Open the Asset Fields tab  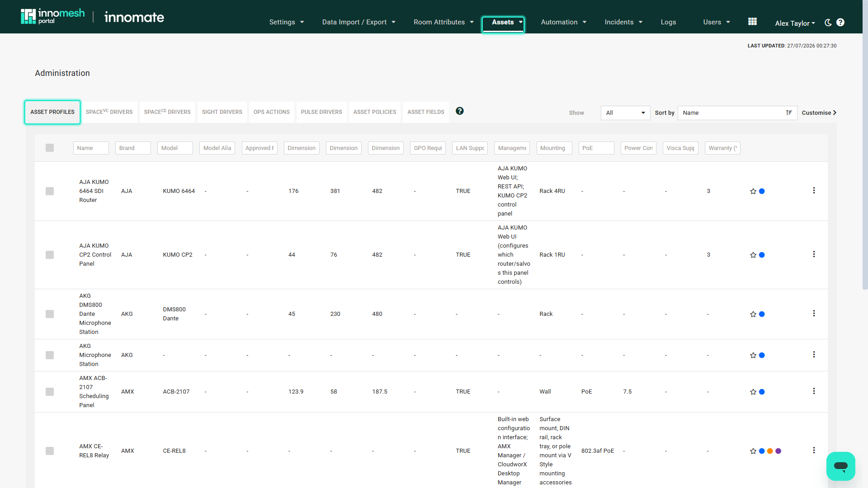426,112
